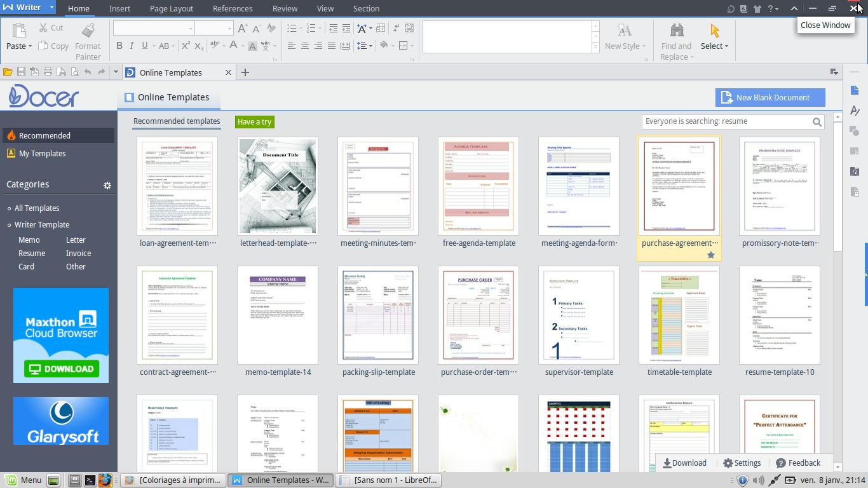The image size is (868, 488).
Task: Click the star icon on purchase-agreement template
Action: (x=711, y=255)
